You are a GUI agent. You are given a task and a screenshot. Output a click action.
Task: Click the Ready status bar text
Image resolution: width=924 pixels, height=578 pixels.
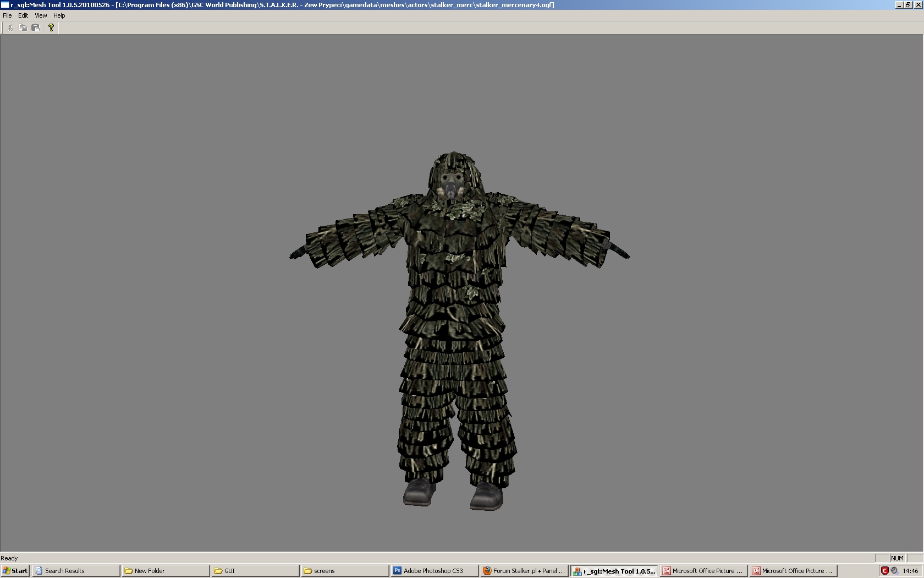[x=9, y=558]
